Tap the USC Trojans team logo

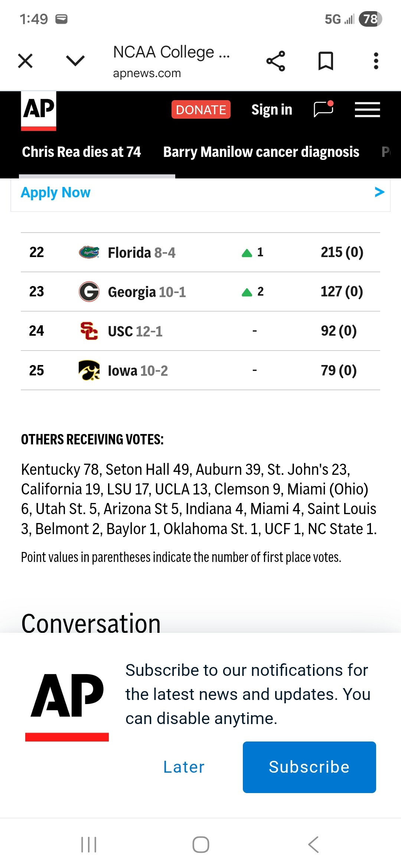pos(89,331)
